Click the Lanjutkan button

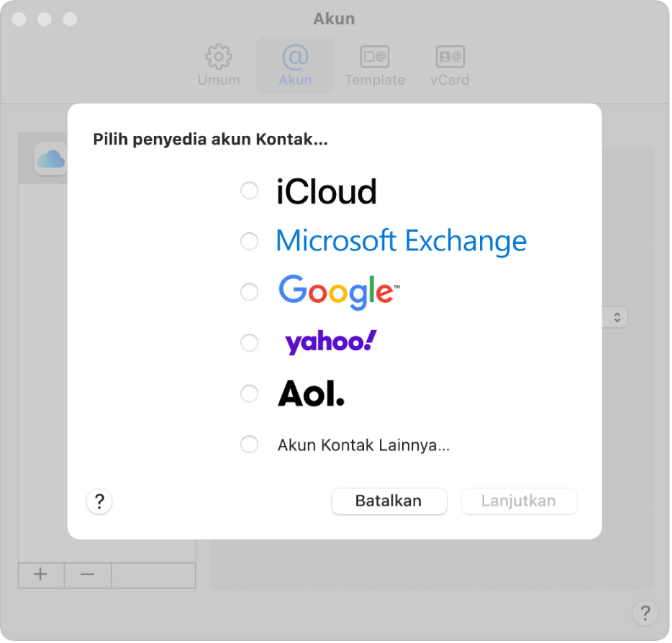519,501
